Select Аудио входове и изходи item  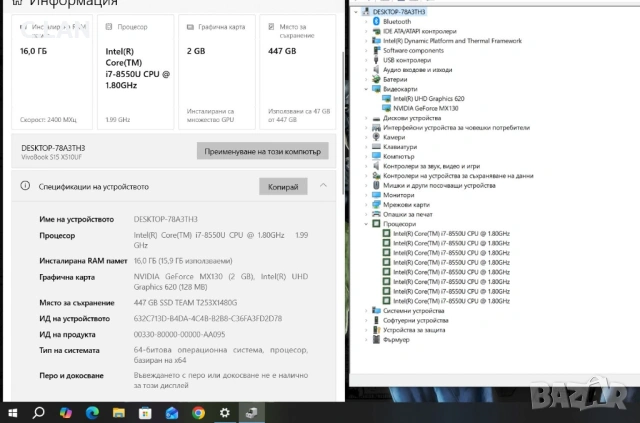click(x=418, y=70)
